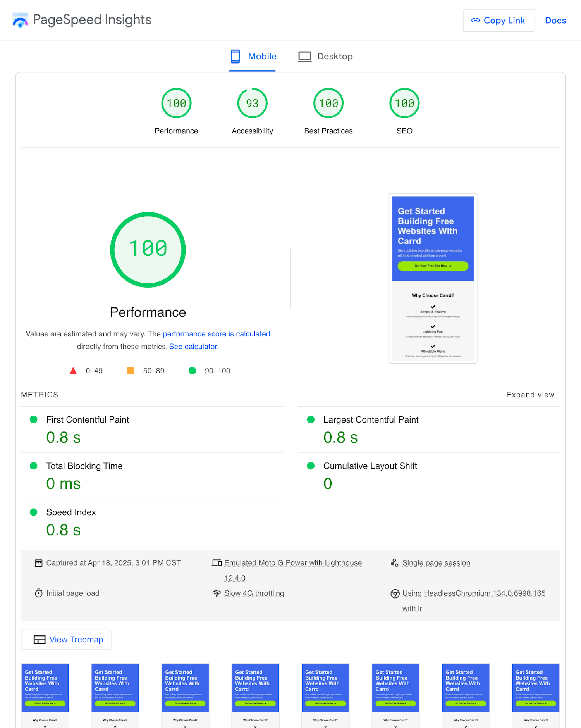Click the red triangle 0–49 legend icon
The image size is (581, 728).
click(x=73, y=371)
